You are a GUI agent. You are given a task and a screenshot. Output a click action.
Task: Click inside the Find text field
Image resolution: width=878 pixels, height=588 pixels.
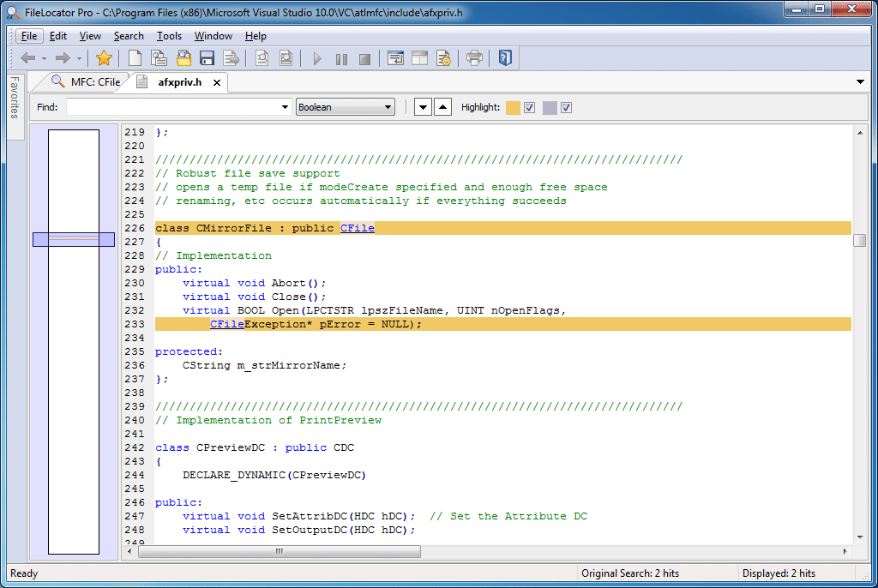(x=173, y=107)
